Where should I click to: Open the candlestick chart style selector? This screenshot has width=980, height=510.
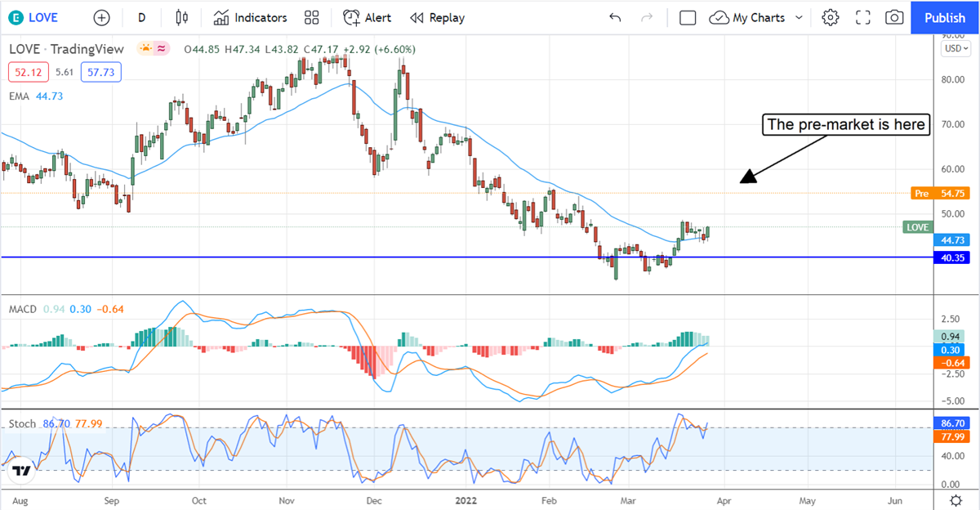181,17
